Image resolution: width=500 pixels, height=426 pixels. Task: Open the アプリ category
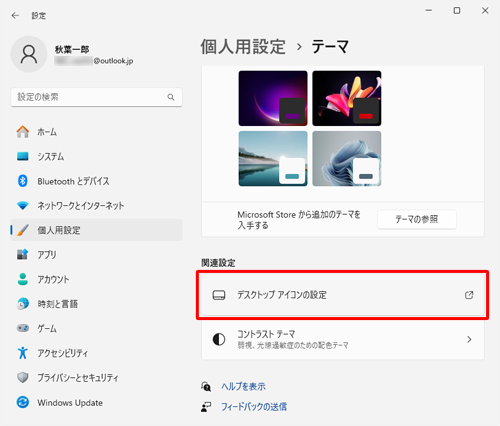point(96,254)
